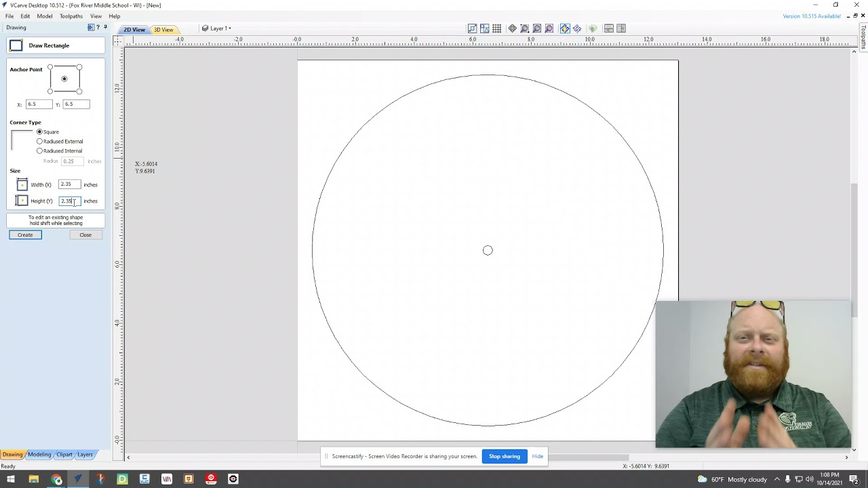Click the VCarve taskbar icon
Screen dimensions: 868x488
click(x=78, y=479)
